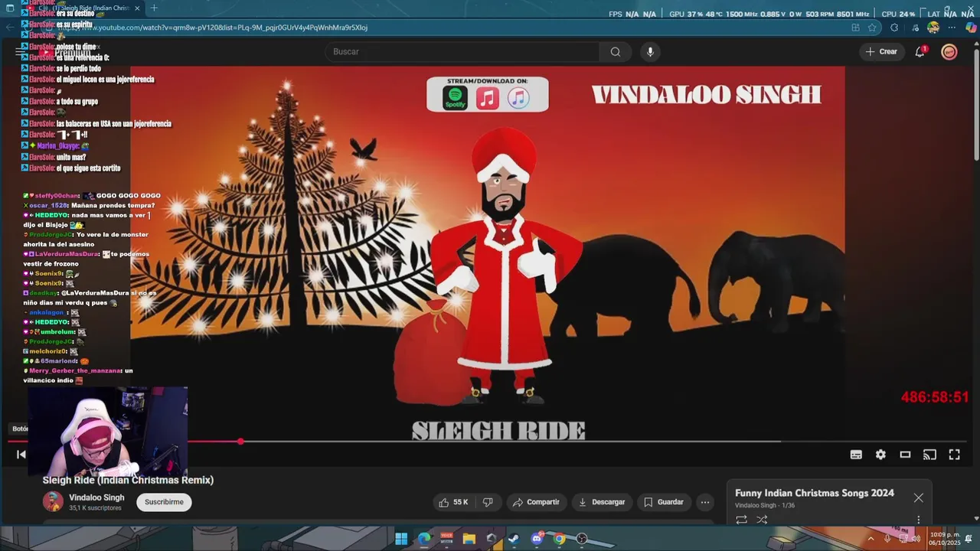Image resolution: width=980 pixels, height=551 pixels.
Task: Open Spotify link in the video overlay
Action: click(x=455, y=98)
